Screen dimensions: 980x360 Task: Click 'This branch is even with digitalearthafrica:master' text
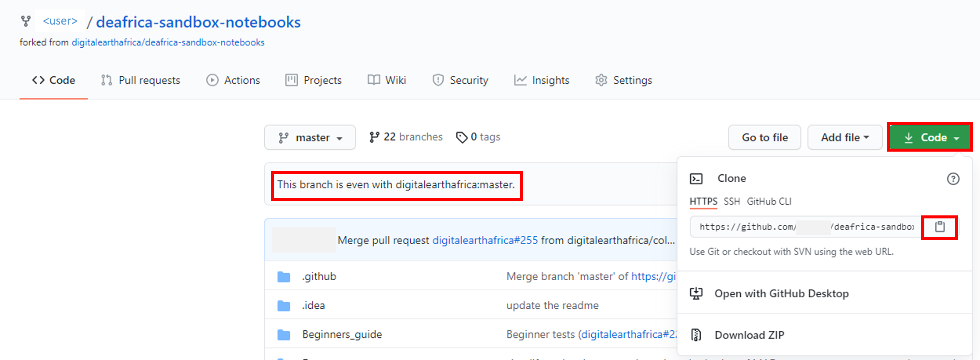click(396, 185)
